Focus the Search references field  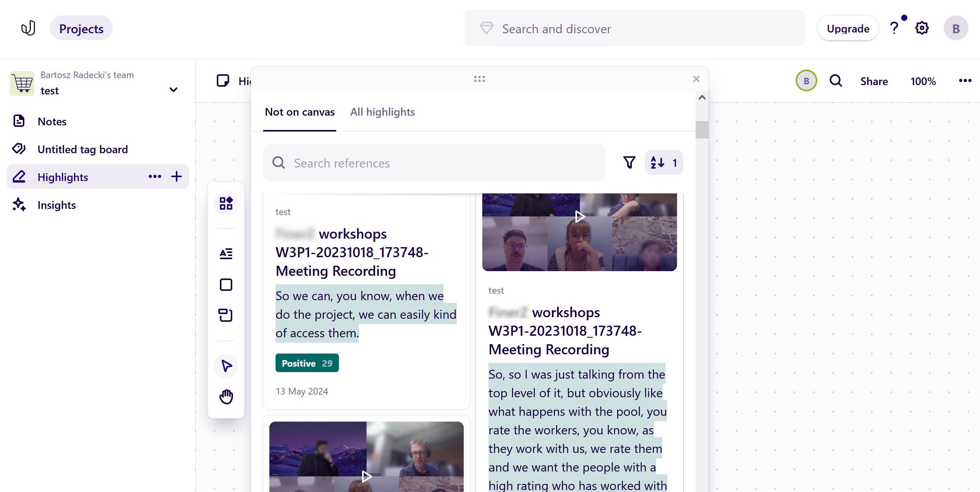tap(434, 163)
